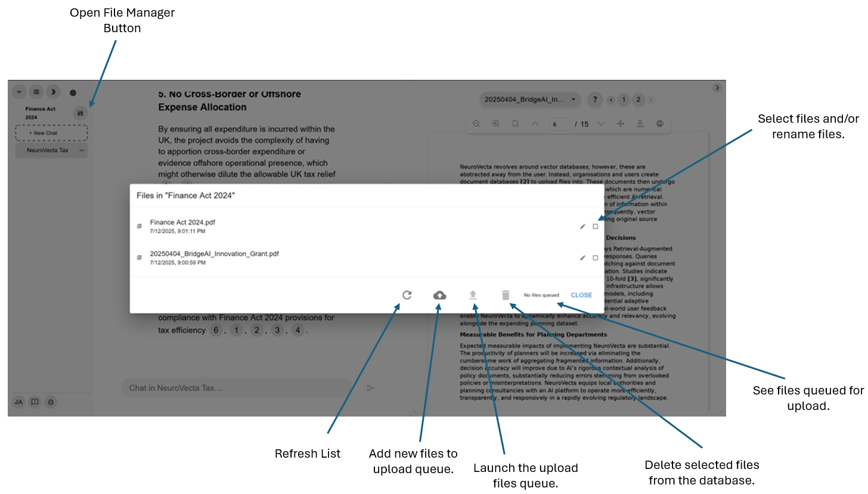Screen dimensions: 868x494
Task: Click the 'Finance Act 2024' database title in sidebar
Action: pos(40,113)
